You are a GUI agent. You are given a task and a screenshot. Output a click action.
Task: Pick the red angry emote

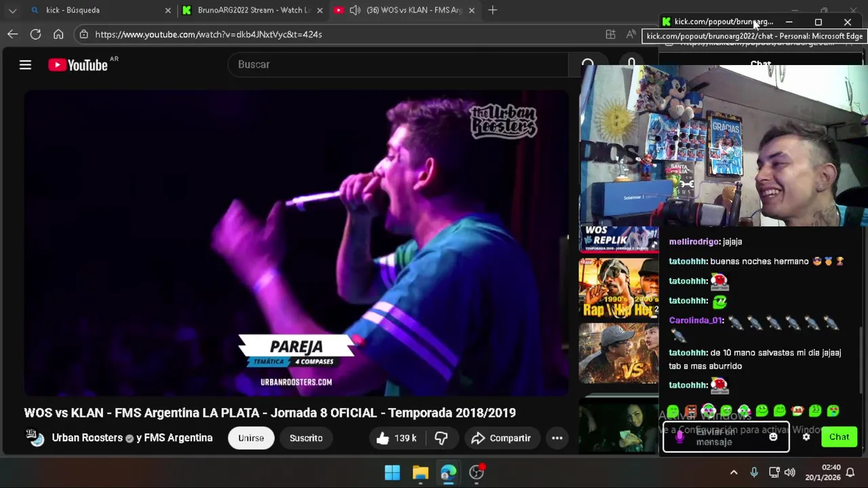690,411
